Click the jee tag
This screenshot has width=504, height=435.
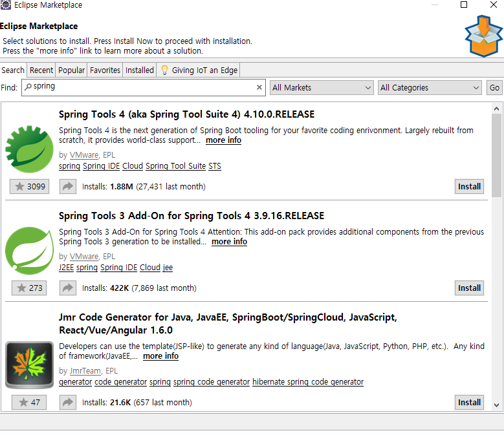(168, 268)
